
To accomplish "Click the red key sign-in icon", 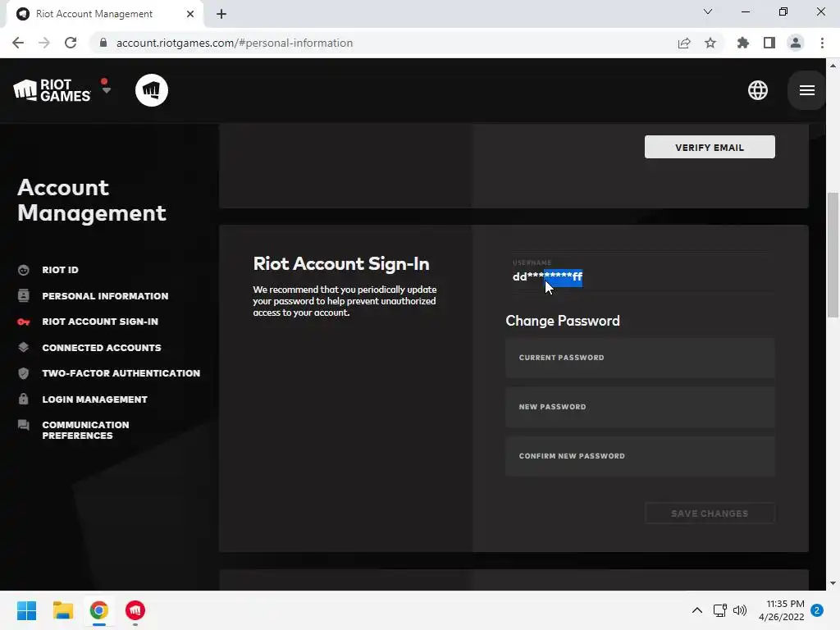I will point(24,322).
